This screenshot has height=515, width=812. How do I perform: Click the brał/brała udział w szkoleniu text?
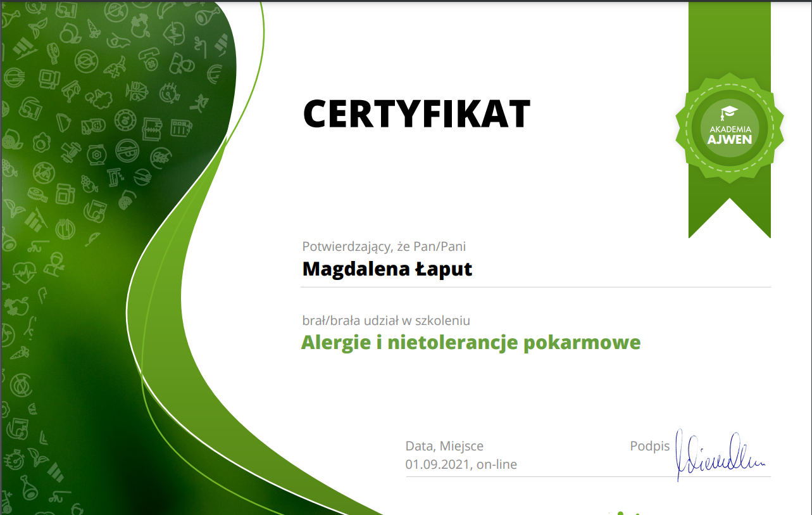(x=386, y=321)
